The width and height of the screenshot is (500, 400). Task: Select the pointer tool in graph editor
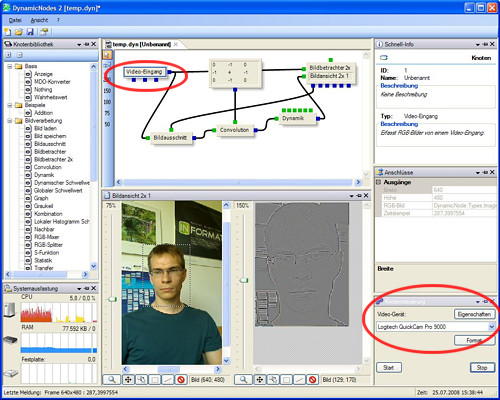(107, 55)
